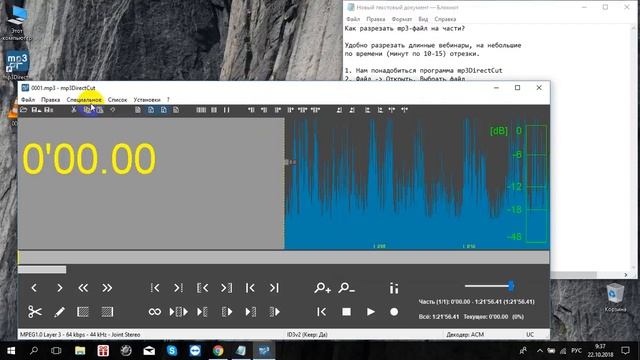Screen dimensions: 640x360
Task: Open Формат menu in the Notepad window
Action: tap(402, 19)
